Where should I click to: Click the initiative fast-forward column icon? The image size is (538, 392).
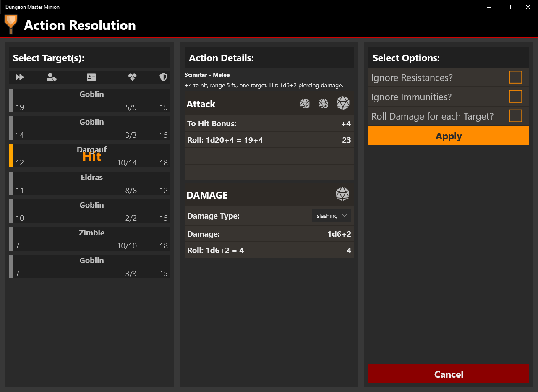point(20,77)
